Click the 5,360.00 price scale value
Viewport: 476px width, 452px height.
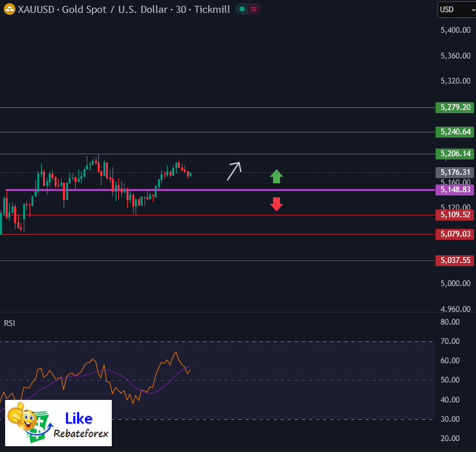[x=455, y=56]
